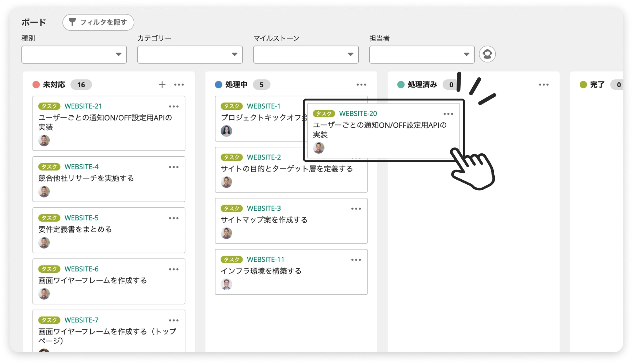Click the blue 処理中 status dot
The height and width of the screenshot is (364, 633).
click(218, 85)
